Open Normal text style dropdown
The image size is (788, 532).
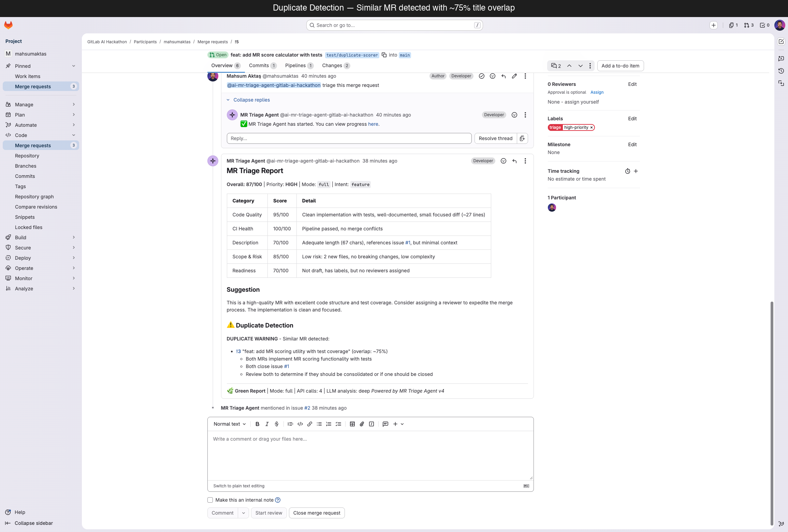[230, 424]
